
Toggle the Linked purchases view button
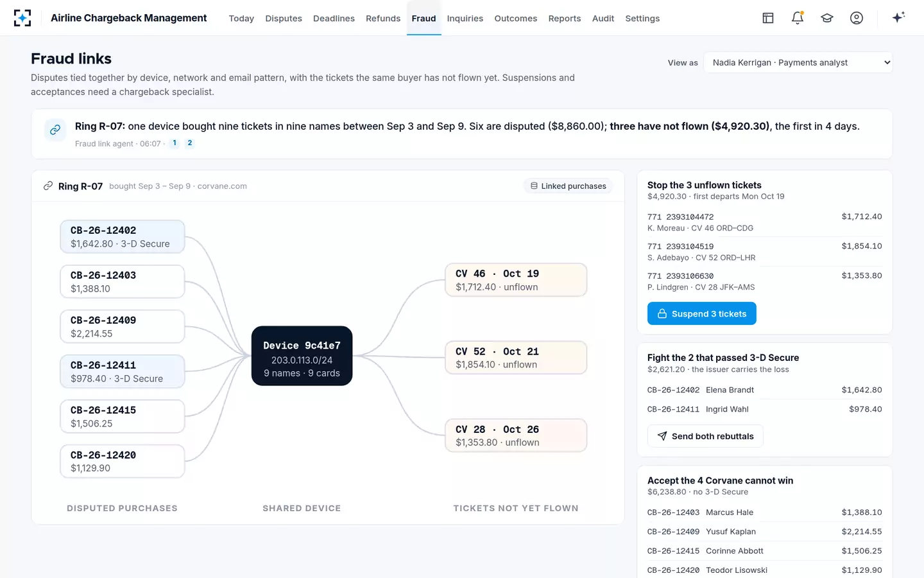(569, 186)
